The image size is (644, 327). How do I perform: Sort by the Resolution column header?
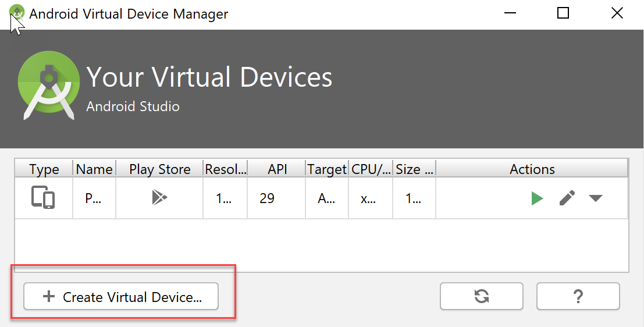point(226,169)
